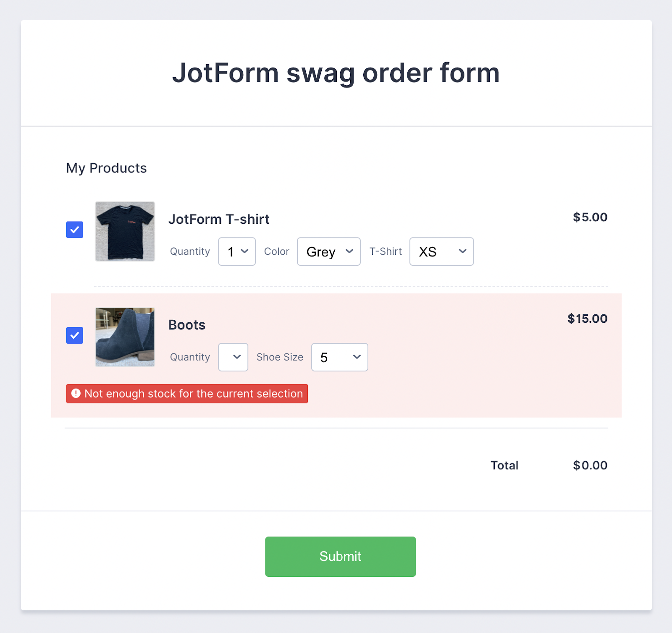
Task: Open the Color dropdown showing Grey
Action: coord(328,251)
